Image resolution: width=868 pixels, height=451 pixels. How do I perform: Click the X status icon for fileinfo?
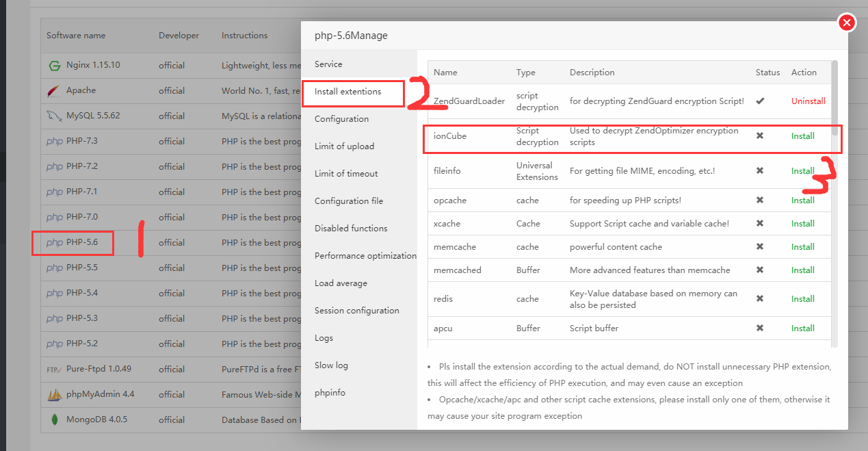click(760, 171)
